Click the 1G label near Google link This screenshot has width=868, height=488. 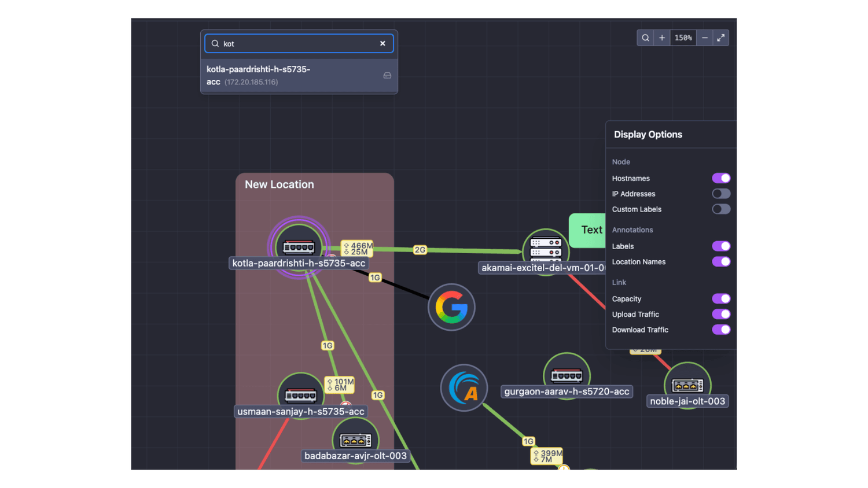pyautogui.click(x=375, y=278)
